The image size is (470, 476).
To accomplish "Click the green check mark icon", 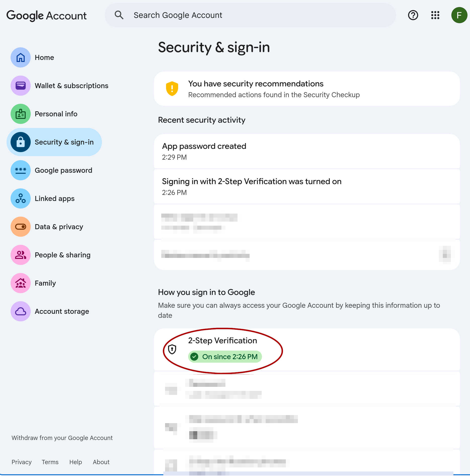I will 194,357.
